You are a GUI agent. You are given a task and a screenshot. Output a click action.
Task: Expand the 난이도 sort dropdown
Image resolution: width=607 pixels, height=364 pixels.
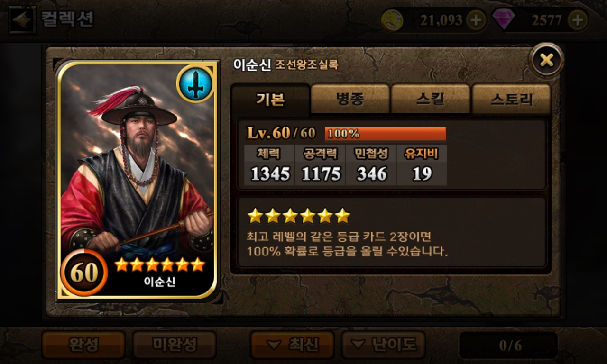tap(383, 344)
